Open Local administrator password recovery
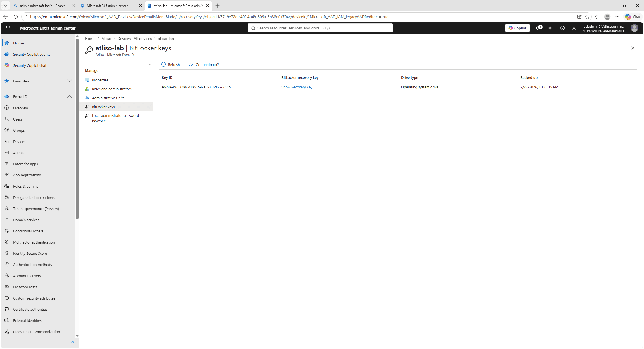The image size is (644, 349). pyautogui.click(x=115, y=118)
